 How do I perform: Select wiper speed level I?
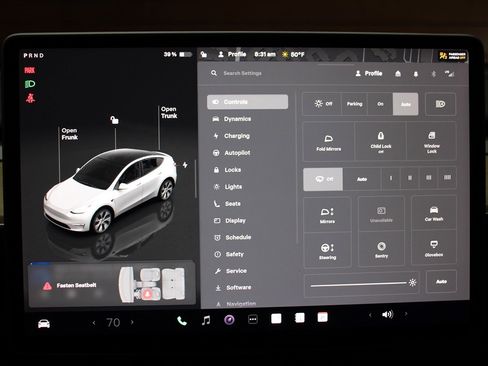(x=391, y=179)
